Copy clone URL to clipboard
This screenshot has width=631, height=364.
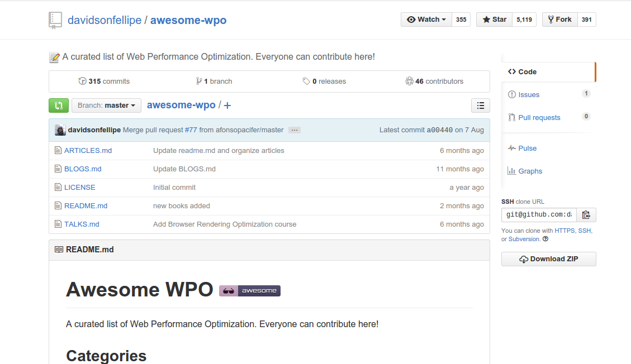(586, 214)
